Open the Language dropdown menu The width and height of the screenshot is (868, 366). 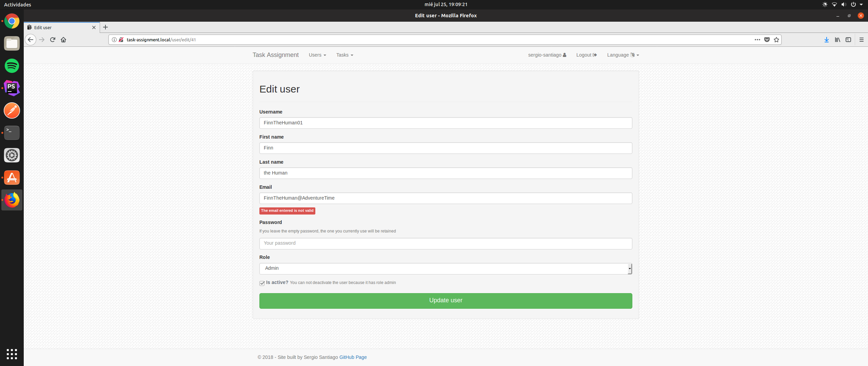click(623, 55)
